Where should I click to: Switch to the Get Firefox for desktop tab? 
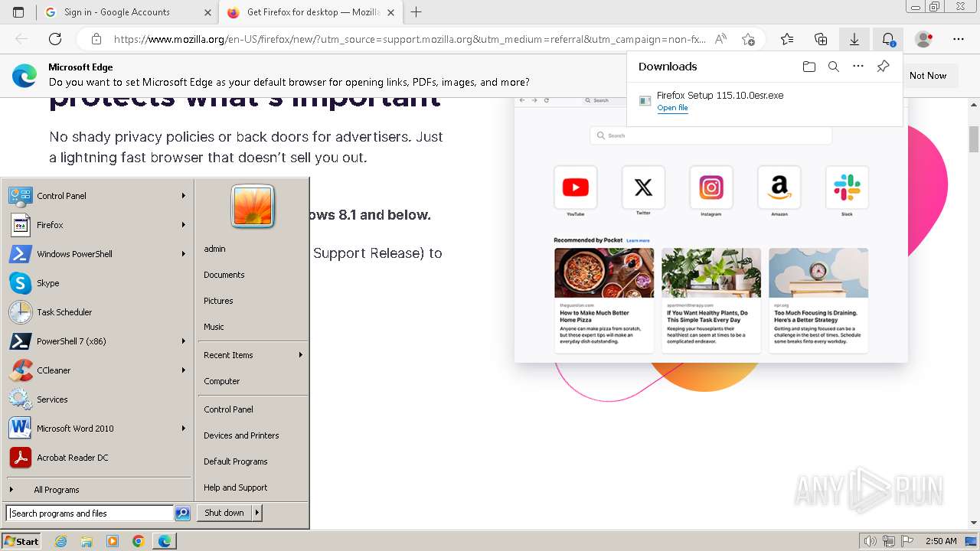pyautogui.click(x=309, y=12)
